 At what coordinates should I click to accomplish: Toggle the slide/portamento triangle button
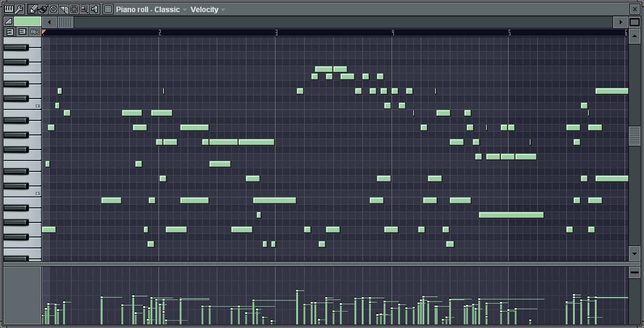8,21
